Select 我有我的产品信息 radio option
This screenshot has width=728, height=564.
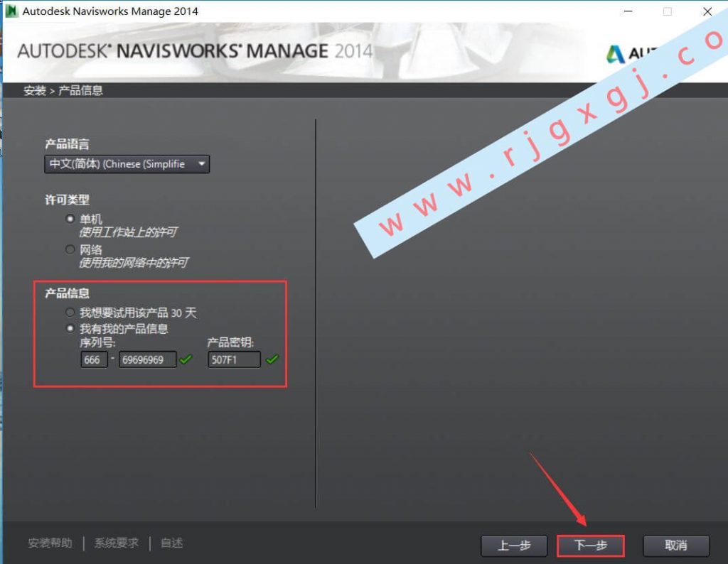click(70, 328)
